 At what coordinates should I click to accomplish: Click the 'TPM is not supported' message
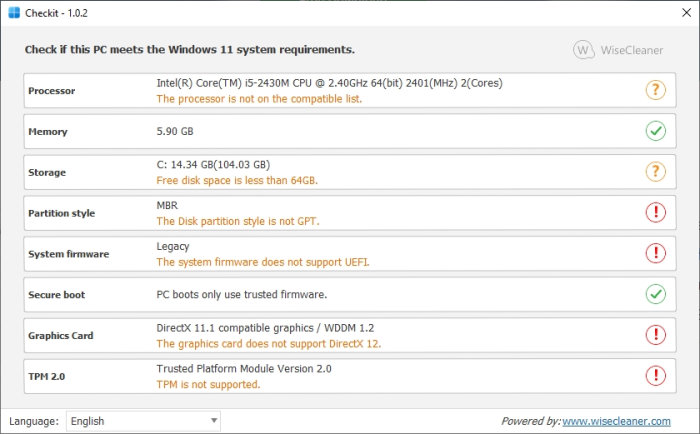pos(208,384)
